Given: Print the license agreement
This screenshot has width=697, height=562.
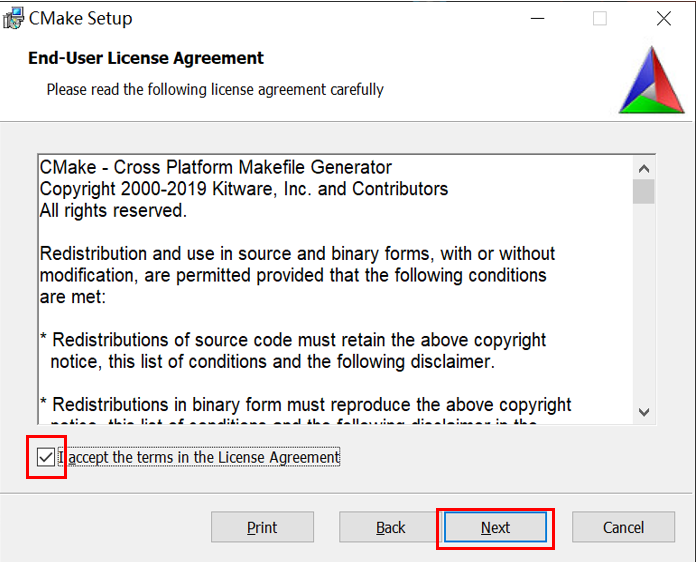Looking at the screenshot, I should tap(262, 527).
